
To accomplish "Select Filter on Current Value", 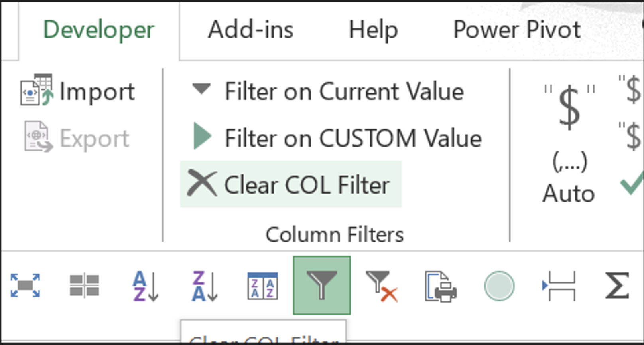I will (329, 91).
